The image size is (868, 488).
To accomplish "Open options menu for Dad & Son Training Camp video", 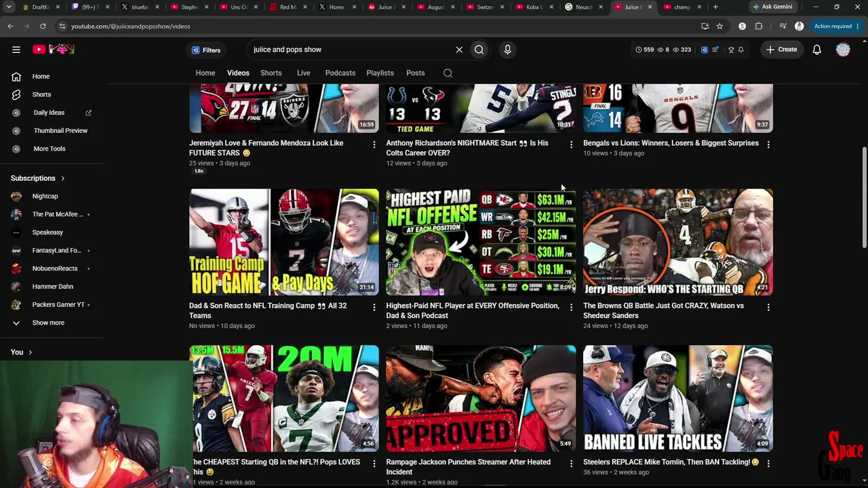I will 374,307.
